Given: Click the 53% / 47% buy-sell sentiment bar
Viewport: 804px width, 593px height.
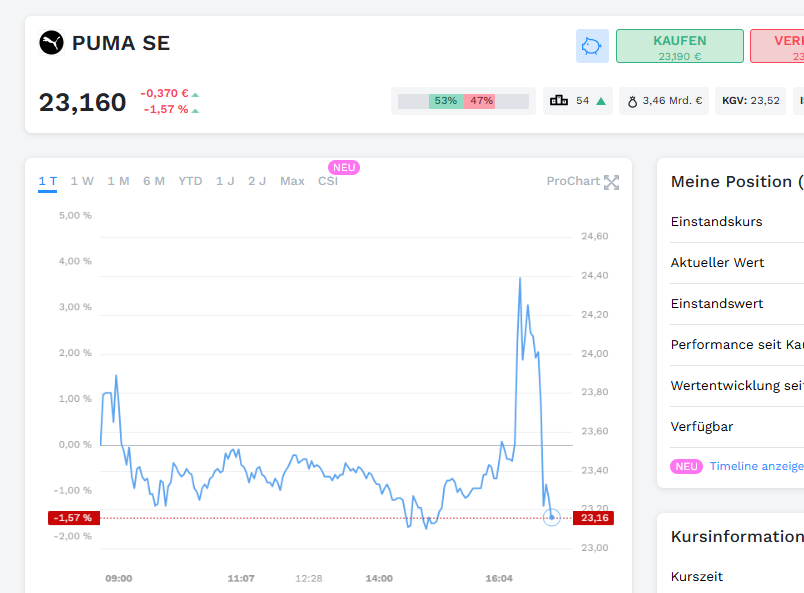Looking at the screenshot, I should [463, 101].
